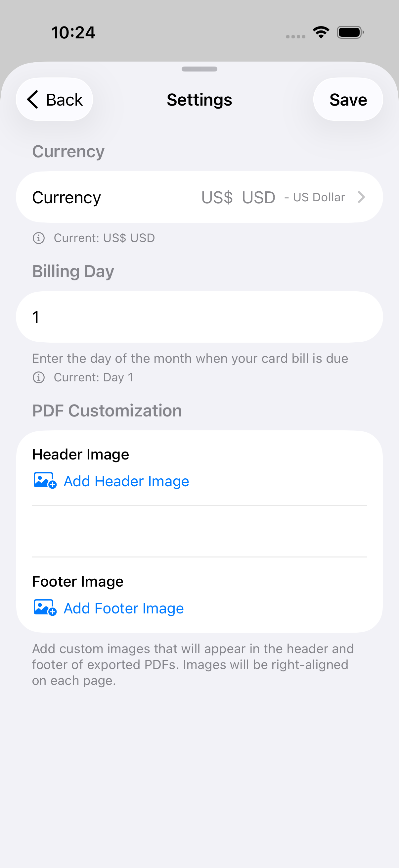Select the Billing Day input field
The height and width of the screenshot is (868, 399).
(x=199, y=316)
